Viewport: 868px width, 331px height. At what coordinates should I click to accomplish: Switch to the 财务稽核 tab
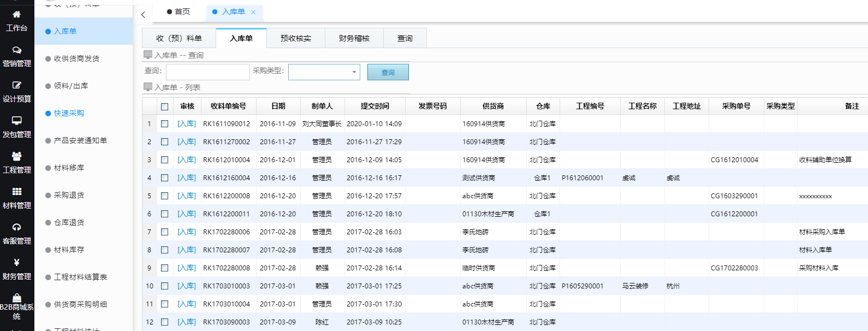tap(354, 38)
